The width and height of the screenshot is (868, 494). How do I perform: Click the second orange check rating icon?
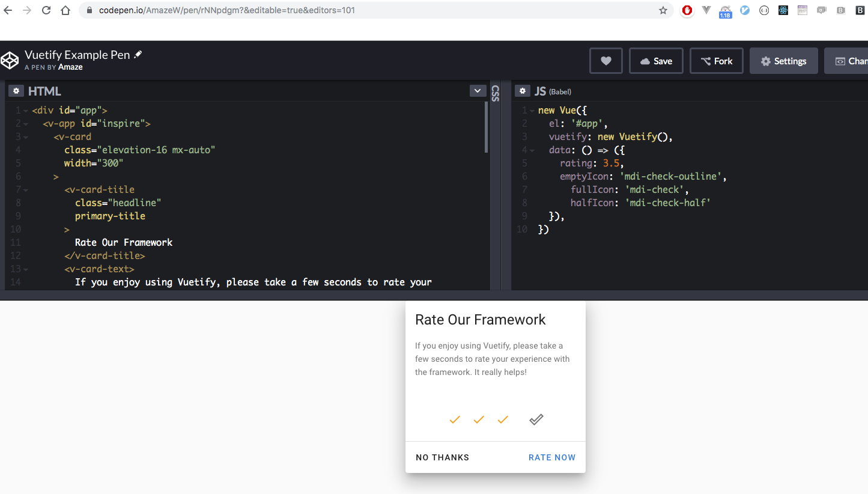[x=479, y=419]
